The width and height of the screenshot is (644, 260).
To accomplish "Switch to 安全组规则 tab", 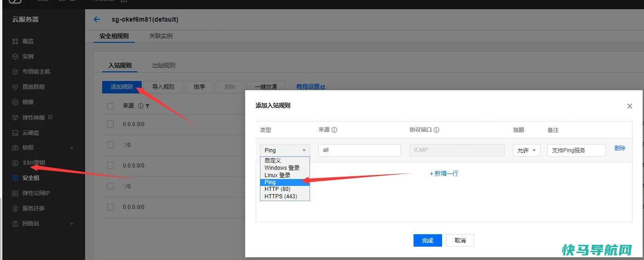I will pos(114,36).
